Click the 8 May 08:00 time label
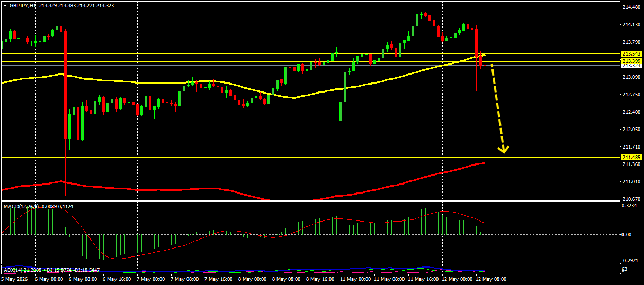The image size is (644, 285). coord(287,279)
